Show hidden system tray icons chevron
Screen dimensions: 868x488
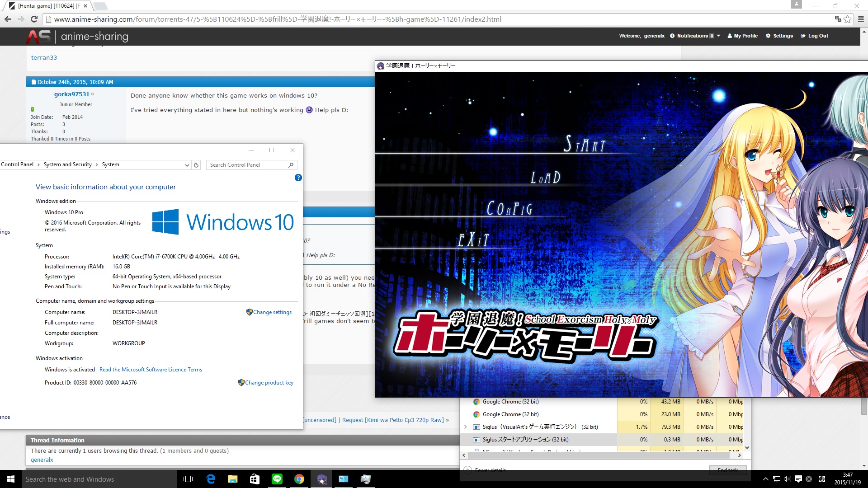click(765, 479)
